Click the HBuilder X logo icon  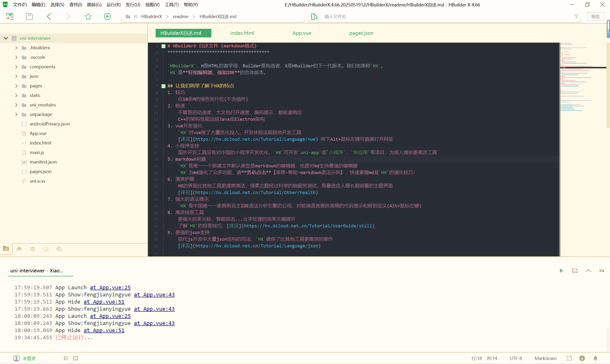click(x=5, y=5)
